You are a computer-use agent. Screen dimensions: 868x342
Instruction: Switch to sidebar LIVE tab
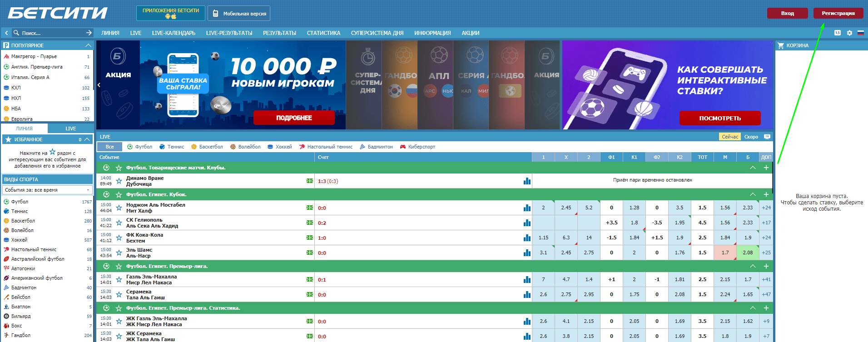(70, 129)
